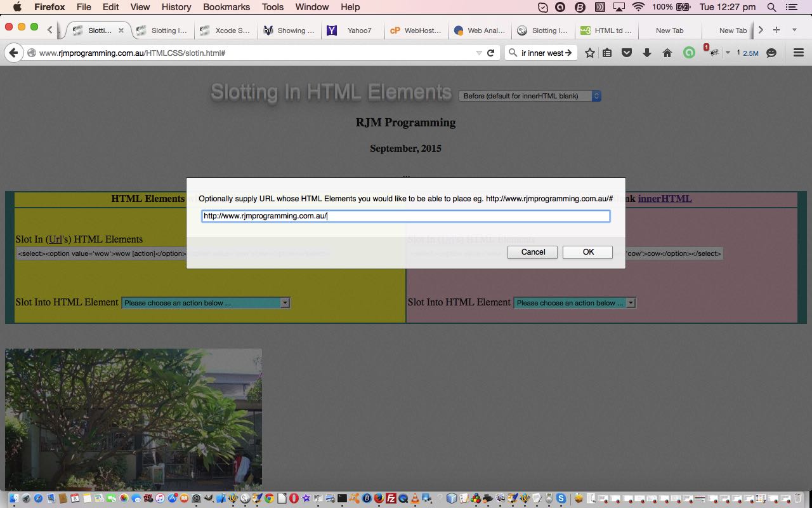Click the green circular extension icon

(689, 53)
